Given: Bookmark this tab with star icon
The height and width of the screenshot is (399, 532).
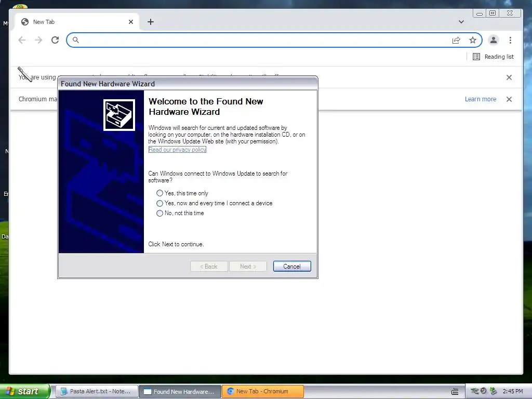Looking at the screenshot, I should point(473,40).
